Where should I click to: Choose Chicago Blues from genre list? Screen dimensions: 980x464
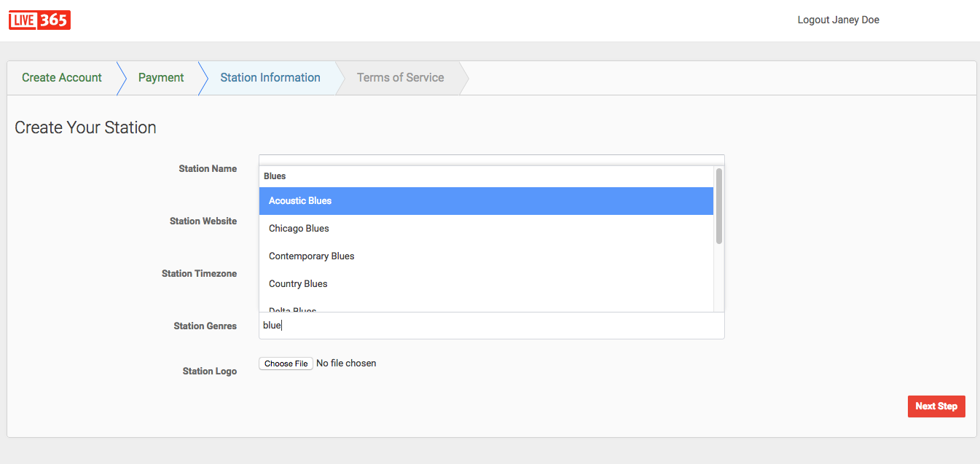coord(486,229)
